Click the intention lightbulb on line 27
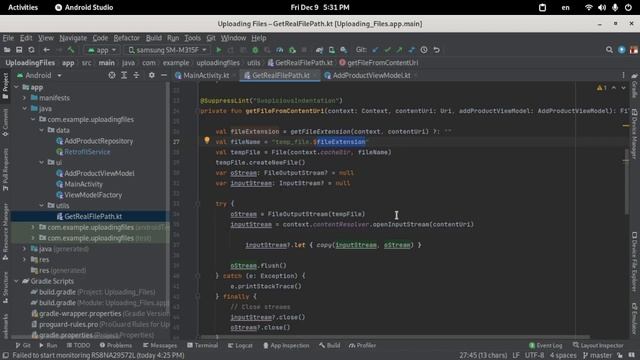Viewport: 640px width, 360px height. (207, 140)
